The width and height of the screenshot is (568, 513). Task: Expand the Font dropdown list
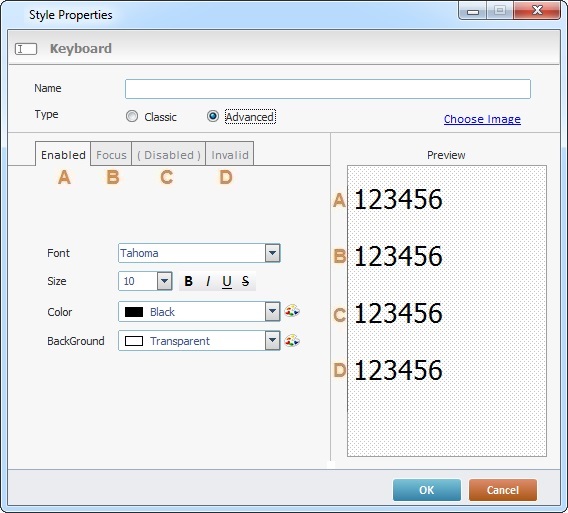(272, 253)
